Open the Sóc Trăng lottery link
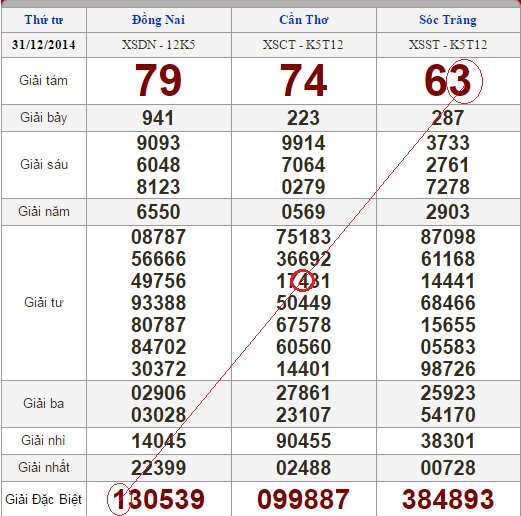521x516 pixels. [x=448, y=20]
